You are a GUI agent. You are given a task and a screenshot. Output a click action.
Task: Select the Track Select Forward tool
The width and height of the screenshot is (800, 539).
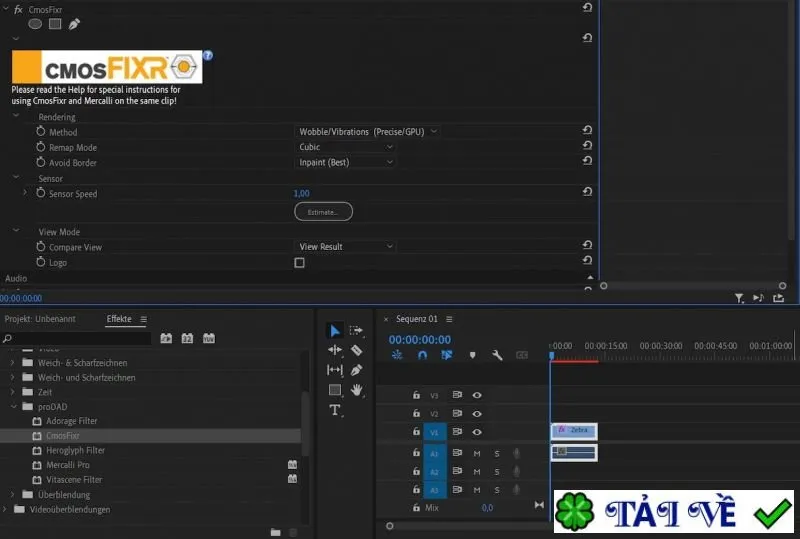point(356,331)
